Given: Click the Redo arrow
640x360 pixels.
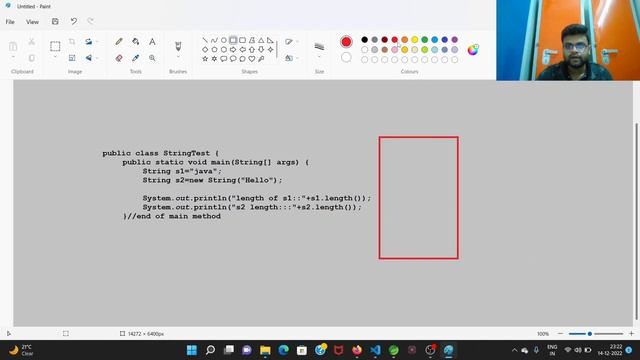Looking at the screenshot, I should tap(90, 22).
